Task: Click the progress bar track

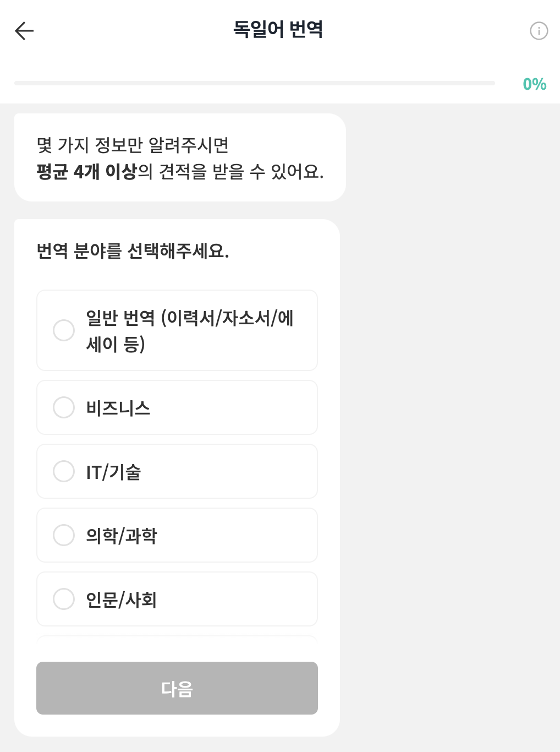Action: (x=254, y=83)
